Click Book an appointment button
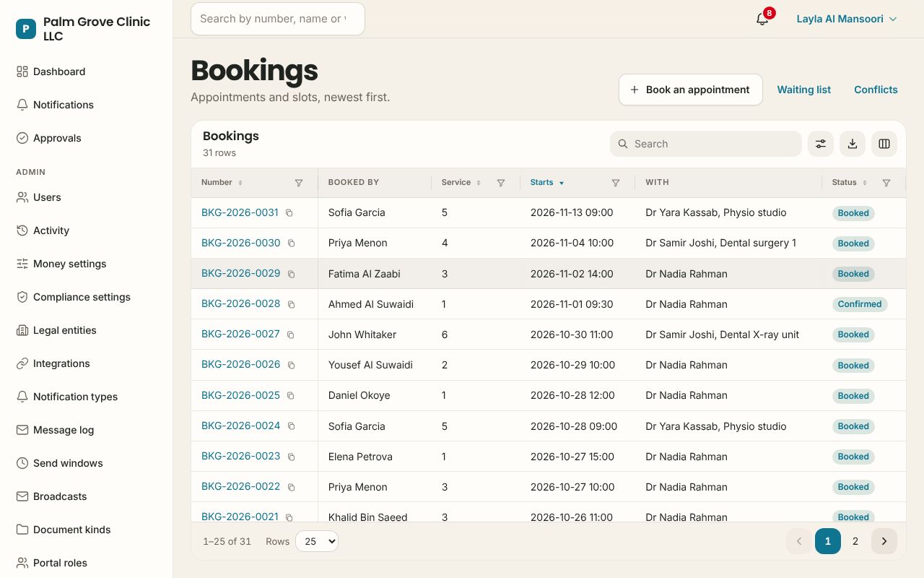The height and width of the screenshot is (578, 924). [691, 90]
